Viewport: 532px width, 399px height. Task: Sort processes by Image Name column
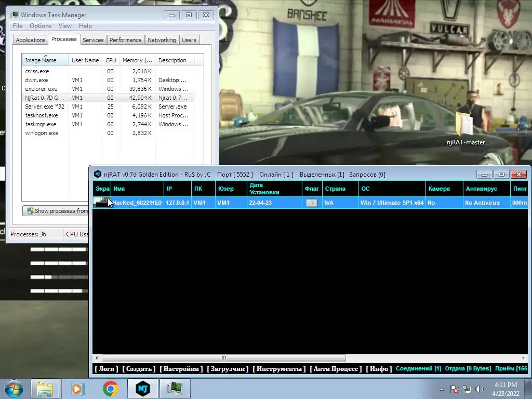[45, 60]
